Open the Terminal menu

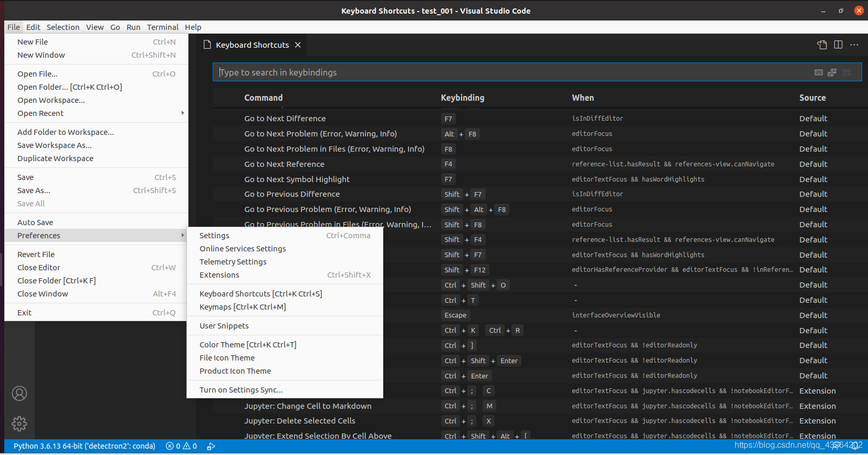[163, 27]
